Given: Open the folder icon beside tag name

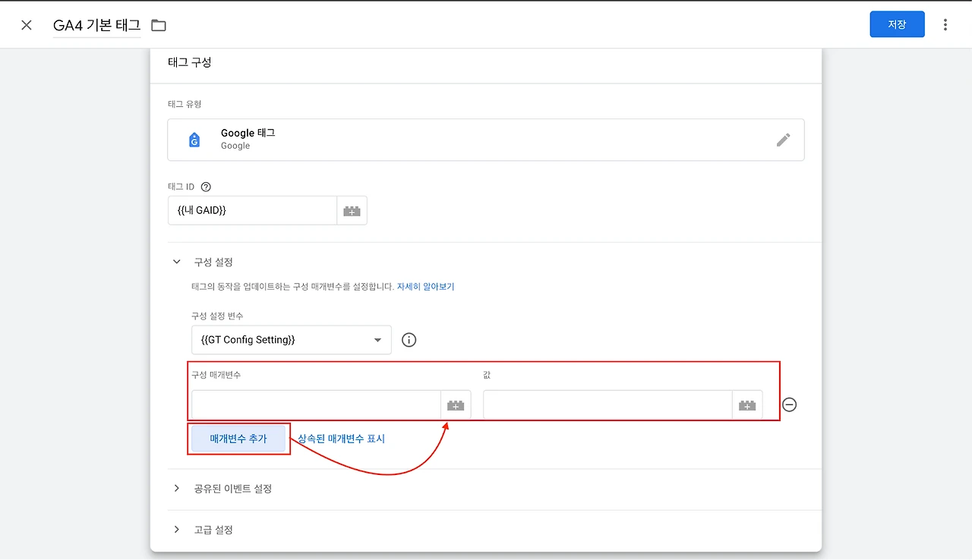Looking at the screenshot, I should pos(158,25).
